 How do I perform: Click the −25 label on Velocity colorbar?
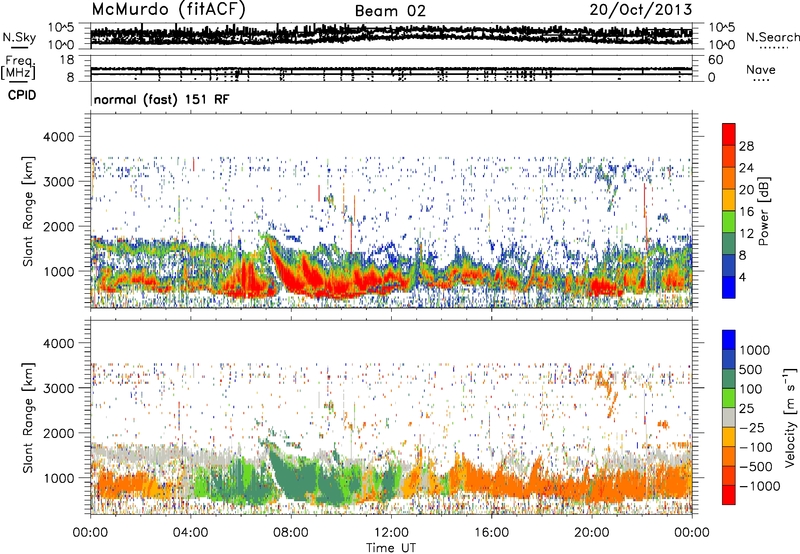[x=754, y=427]
